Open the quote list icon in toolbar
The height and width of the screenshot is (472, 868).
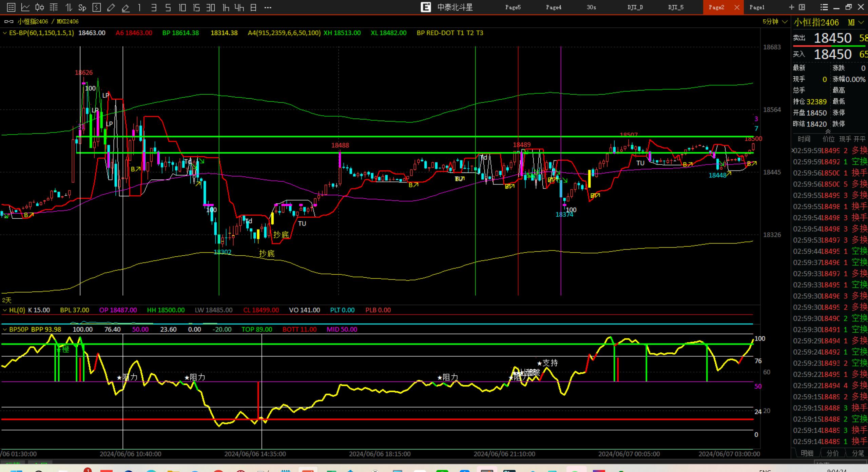point(11,7)
